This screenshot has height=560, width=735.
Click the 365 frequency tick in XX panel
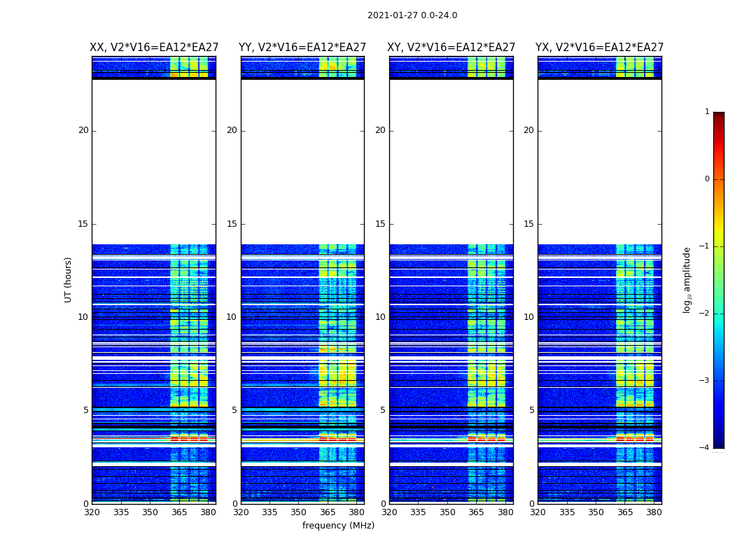(179, 512)
